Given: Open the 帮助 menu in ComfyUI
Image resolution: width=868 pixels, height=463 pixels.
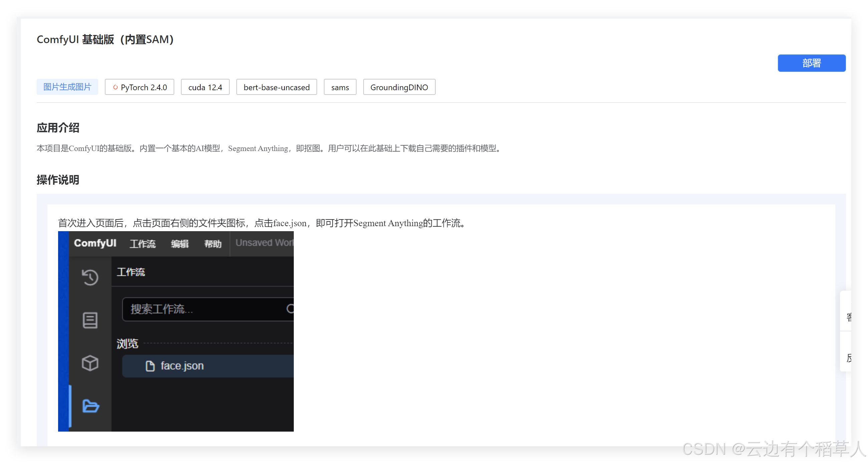Looking at the screenshot, I should (213, 244).
